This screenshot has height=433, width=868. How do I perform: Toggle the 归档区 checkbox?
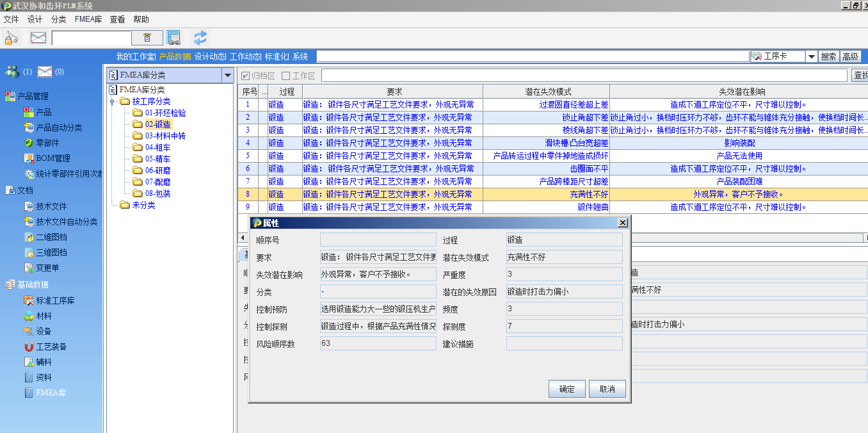point(245,76)
